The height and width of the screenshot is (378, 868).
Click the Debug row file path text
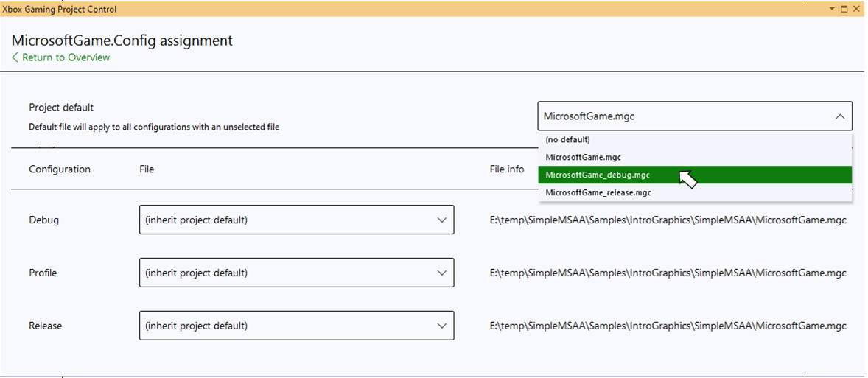tap(668, 220)
